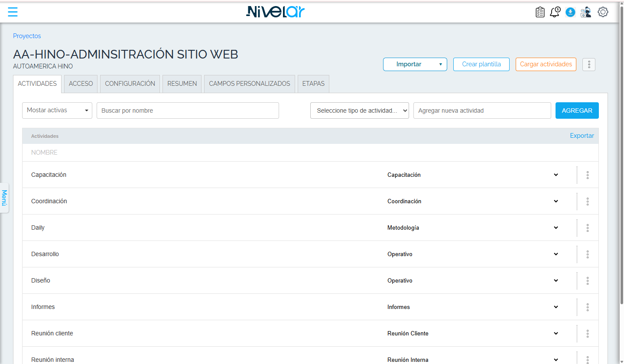Viewport: 624px width, 364px height.
Task: Focus the Buscar por nombre search field
Action: [188, 110]
